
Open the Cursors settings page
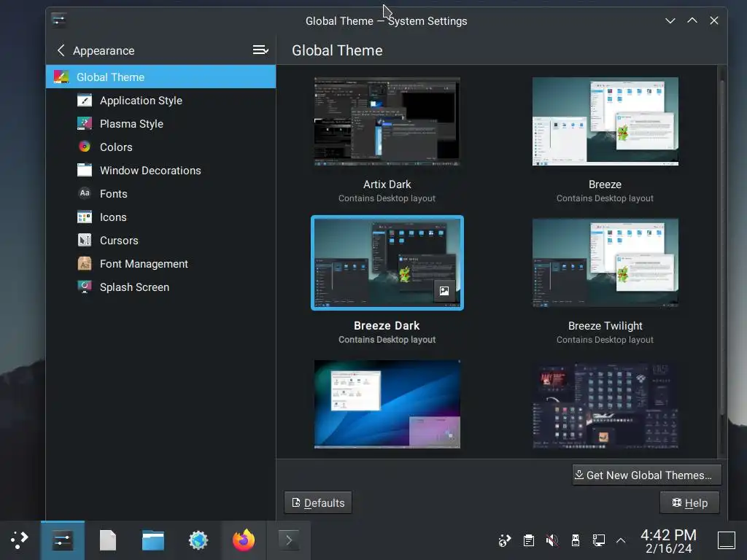160,241
